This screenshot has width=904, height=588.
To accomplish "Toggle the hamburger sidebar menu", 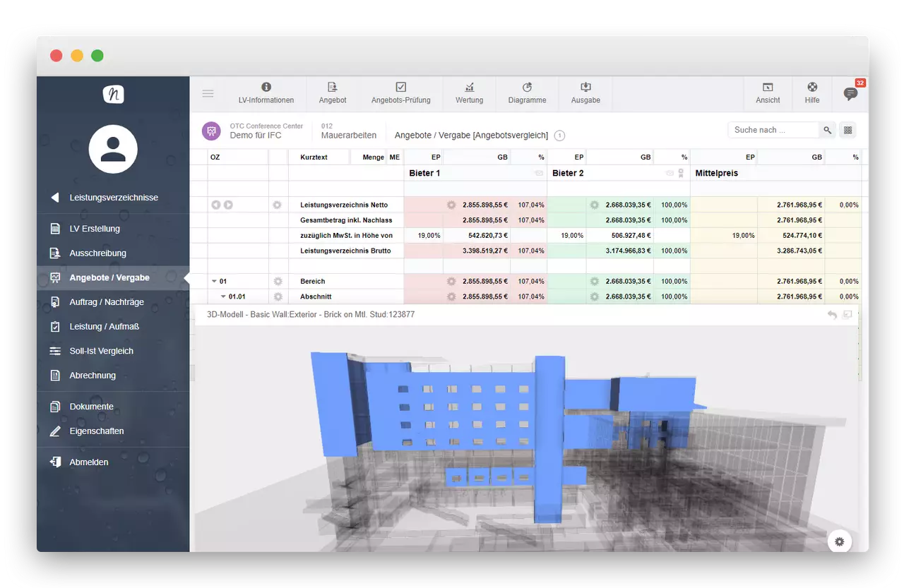I will (208, 93).
